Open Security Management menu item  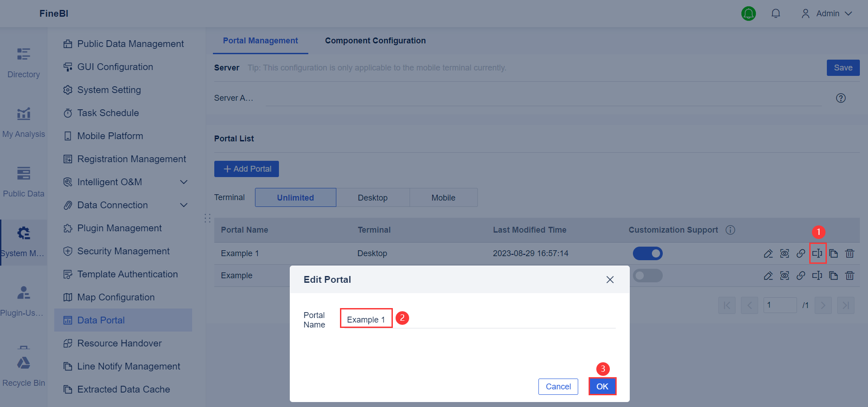pos(123,251)
